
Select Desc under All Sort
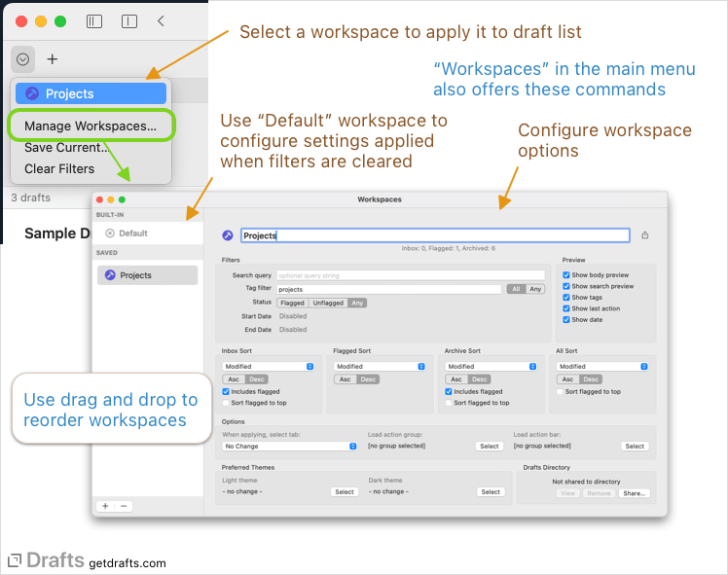tap(591, 379)
